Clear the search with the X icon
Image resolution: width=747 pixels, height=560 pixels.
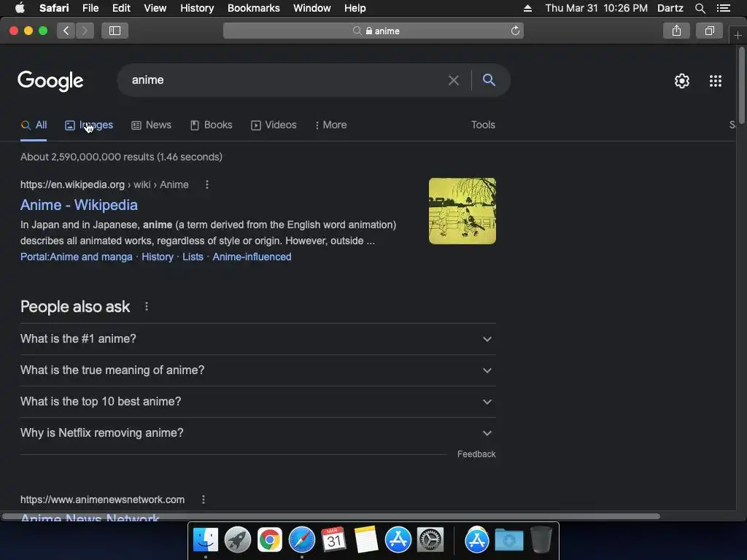click(454, 80)
